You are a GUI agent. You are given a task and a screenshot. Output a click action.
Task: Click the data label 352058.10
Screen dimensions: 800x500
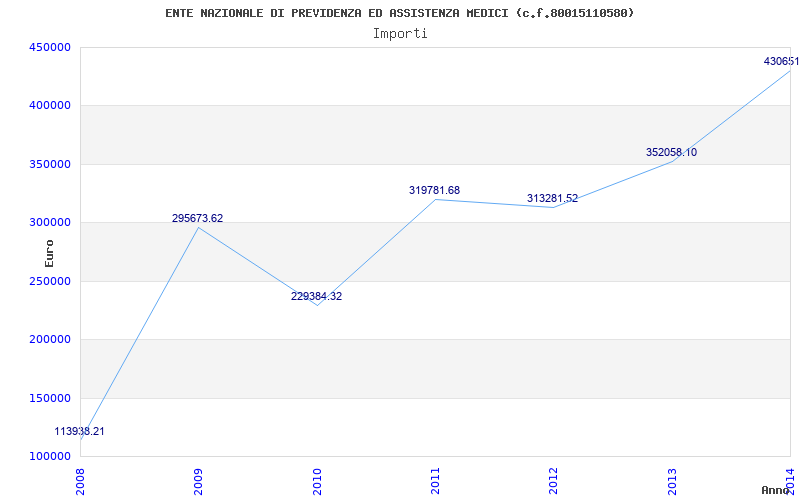tap(671, 152)
